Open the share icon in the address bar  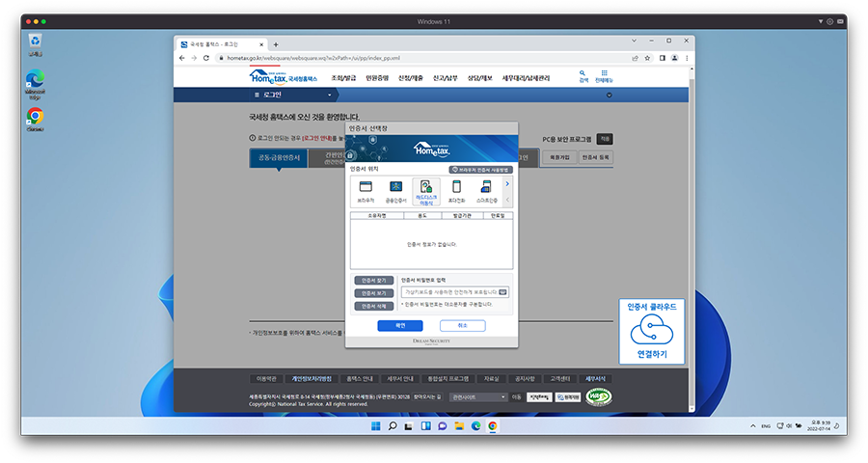[635, 58]
